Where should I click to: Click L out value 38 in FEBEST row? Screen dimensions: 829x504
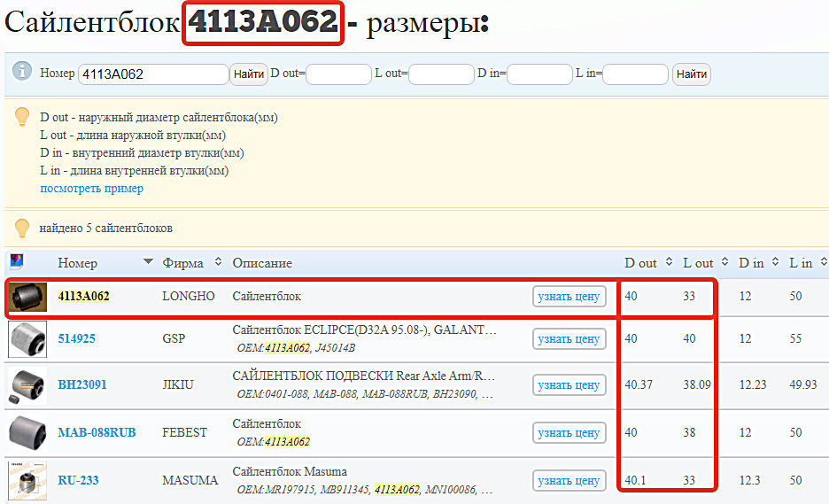[x=689, y=432]
